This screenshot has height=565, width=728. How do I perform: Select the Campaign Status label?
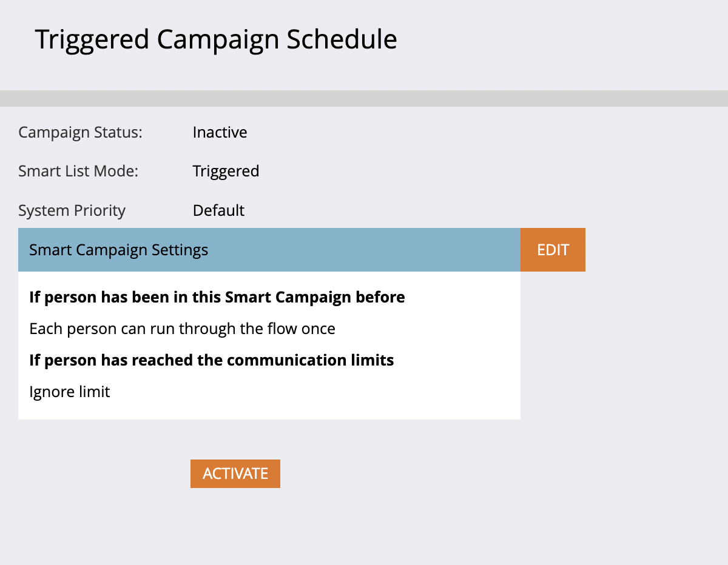(80, 132)
